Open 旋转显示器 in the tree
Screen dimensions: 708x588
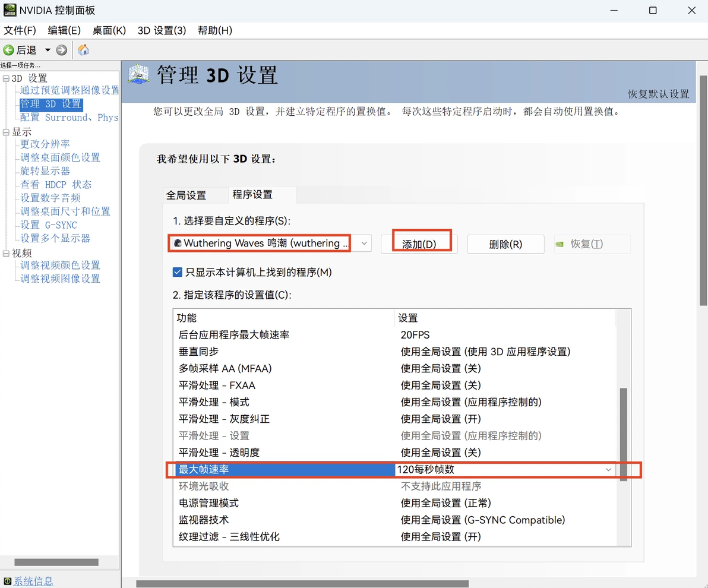coord(45,171)
